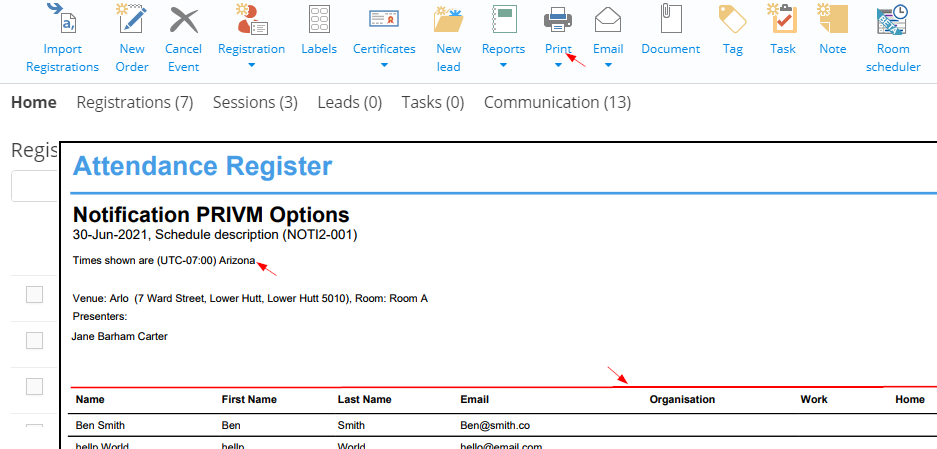Expand the Email dropdown arrow
The height and width of the screenshot is (449, 937).
coord(608,65)
